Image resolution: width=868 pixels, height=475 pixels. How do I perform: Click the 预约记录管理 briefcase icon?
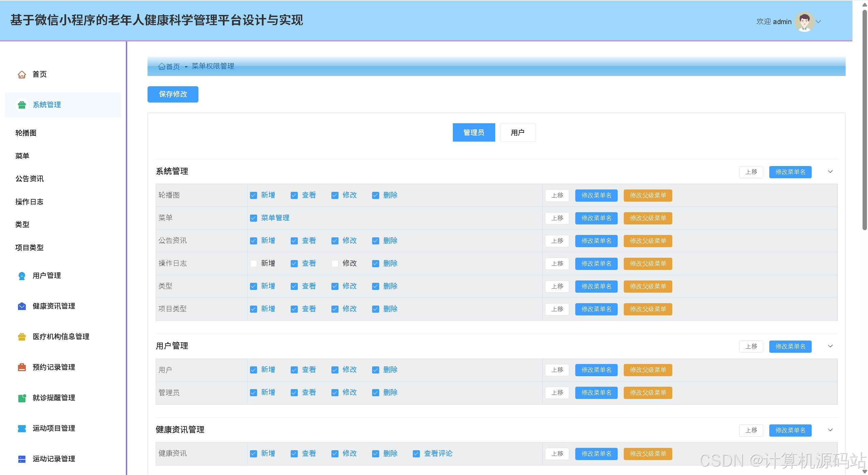click(x=22, y=367)
